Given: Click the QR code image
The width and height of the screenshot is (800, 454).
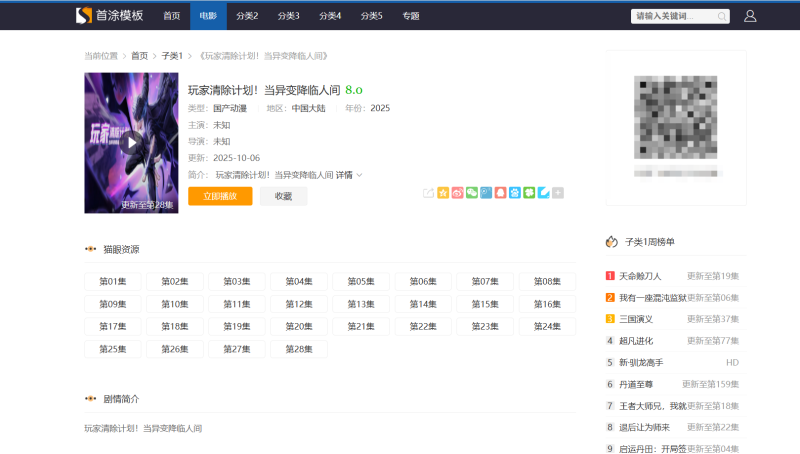Looking at the screenshot, I should [x=676, y=117].
